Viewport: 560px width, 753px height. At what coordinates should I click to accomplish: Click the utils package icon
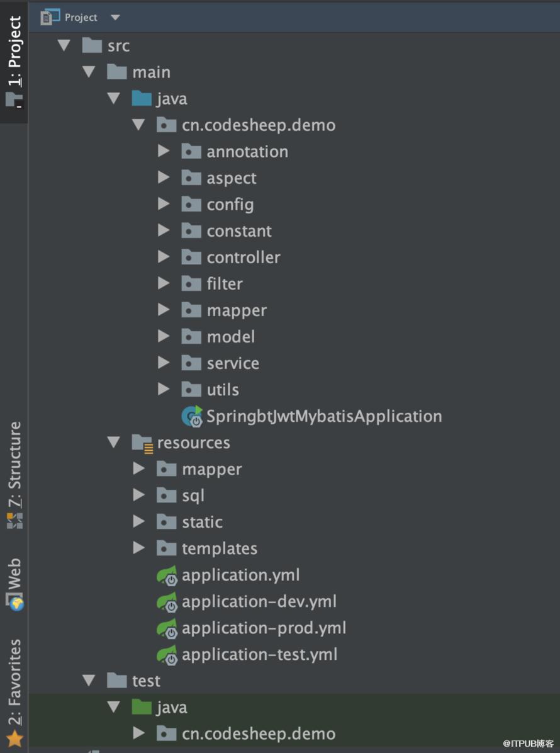point(191,389)
